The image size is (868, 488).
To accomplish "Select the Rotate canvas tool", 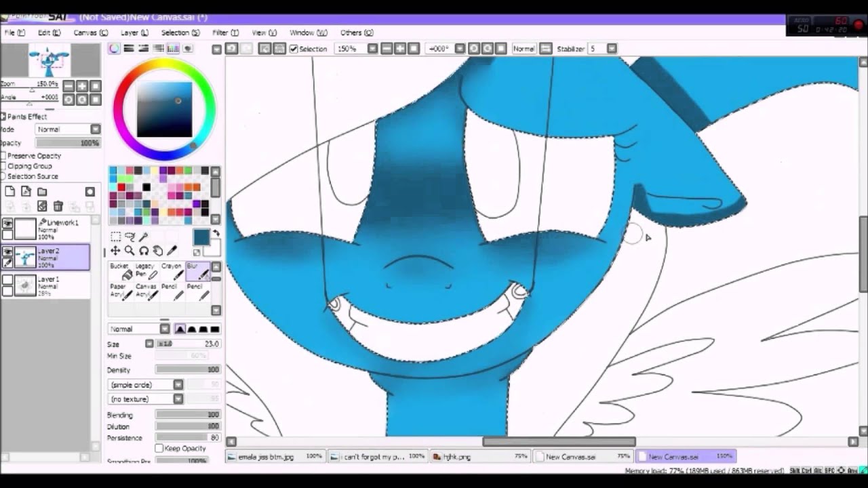I will (x=143, y=251).
